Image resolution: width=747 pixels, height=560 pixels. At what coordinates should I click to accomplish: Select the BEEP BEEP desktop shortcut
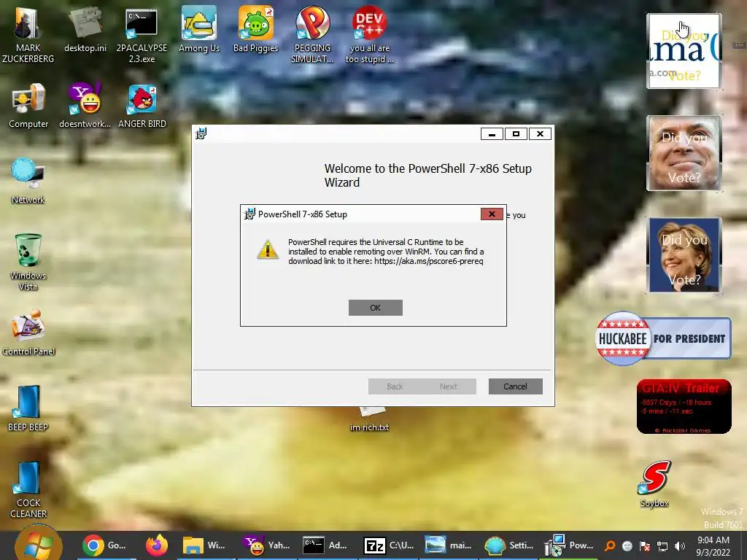[28, 408]
